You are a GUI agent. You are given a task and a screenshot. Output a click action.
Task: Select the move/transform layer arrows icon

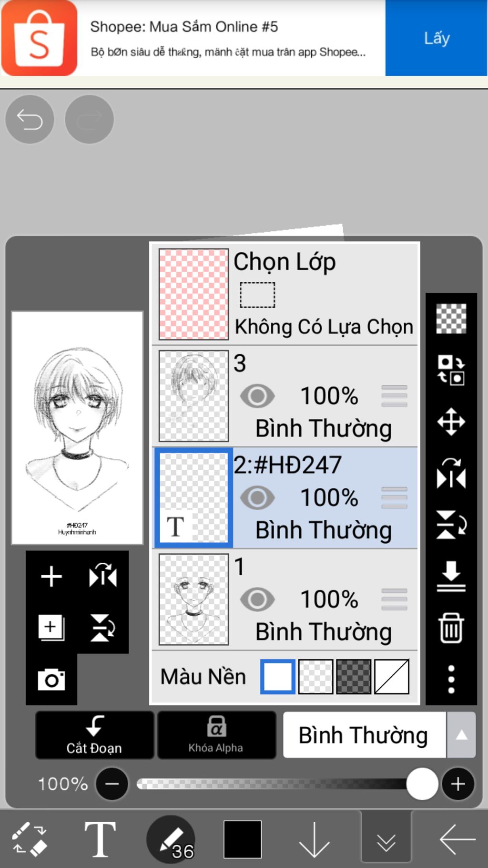(x=451, y=422)
